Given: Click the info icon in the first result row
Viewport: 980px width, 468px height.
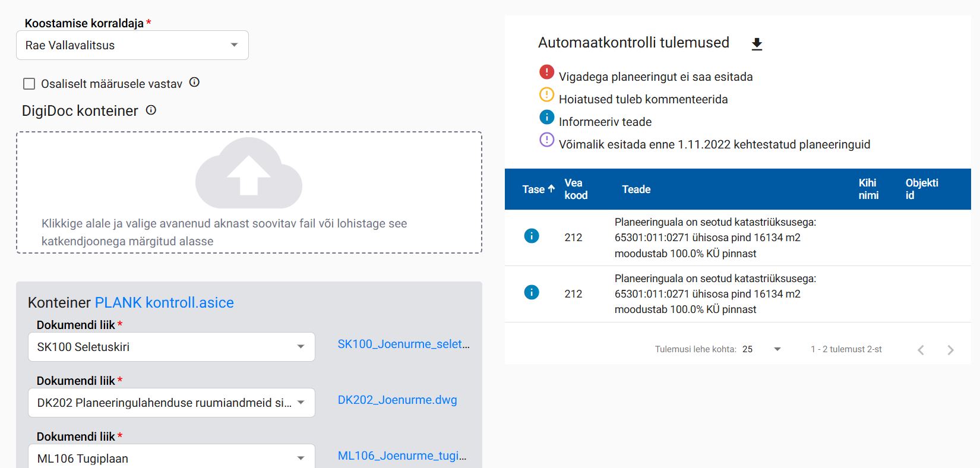Looking at the screenshot, I should tap(532, 236).
